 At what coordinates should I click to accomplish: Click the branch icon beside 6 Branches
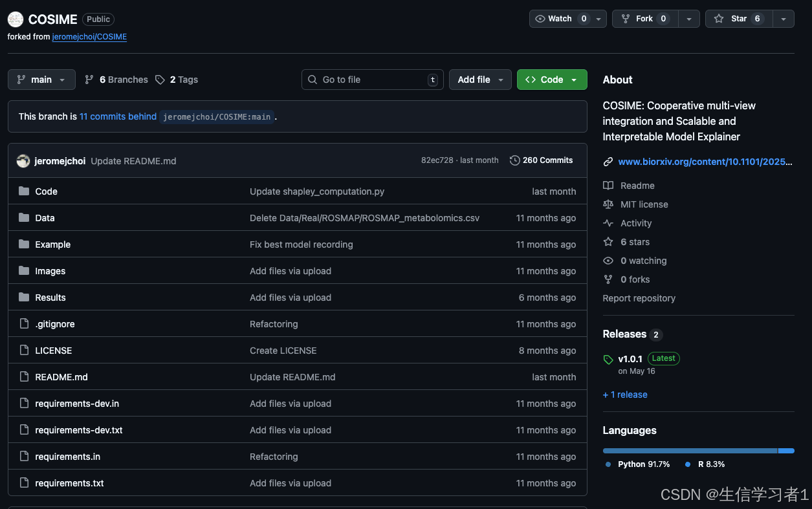(89, 80)
